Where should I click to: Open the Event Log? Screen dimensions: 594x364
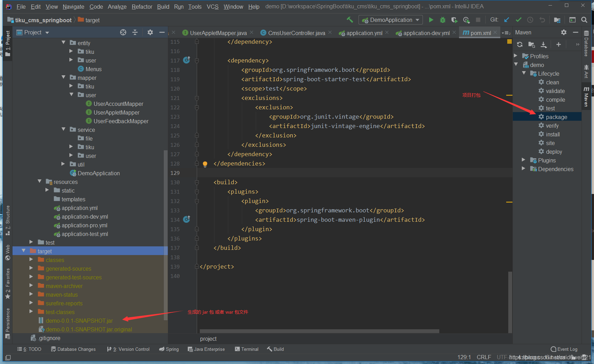coord(564,349)
